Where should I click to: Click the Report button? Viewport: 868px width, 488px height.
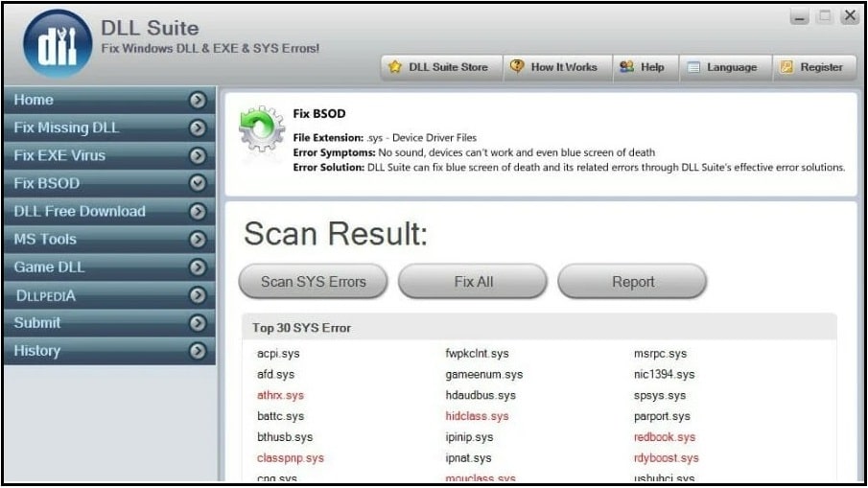633,282
